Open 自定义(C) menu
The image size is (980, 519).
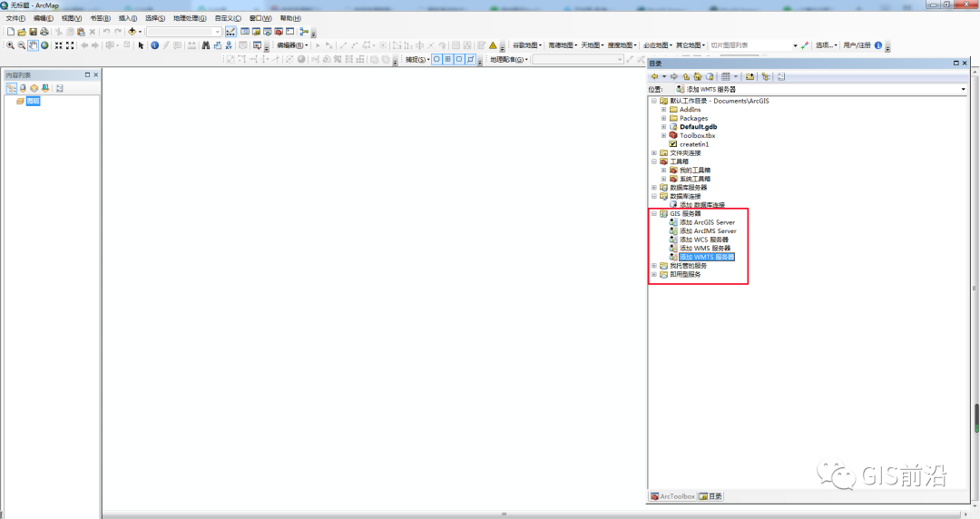[x=228, y=18]
